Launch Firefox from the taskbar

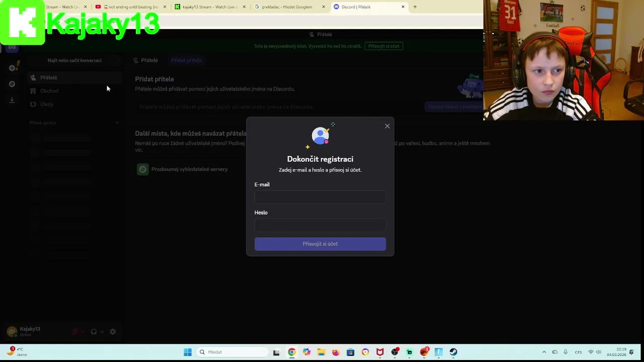point(336,352)
